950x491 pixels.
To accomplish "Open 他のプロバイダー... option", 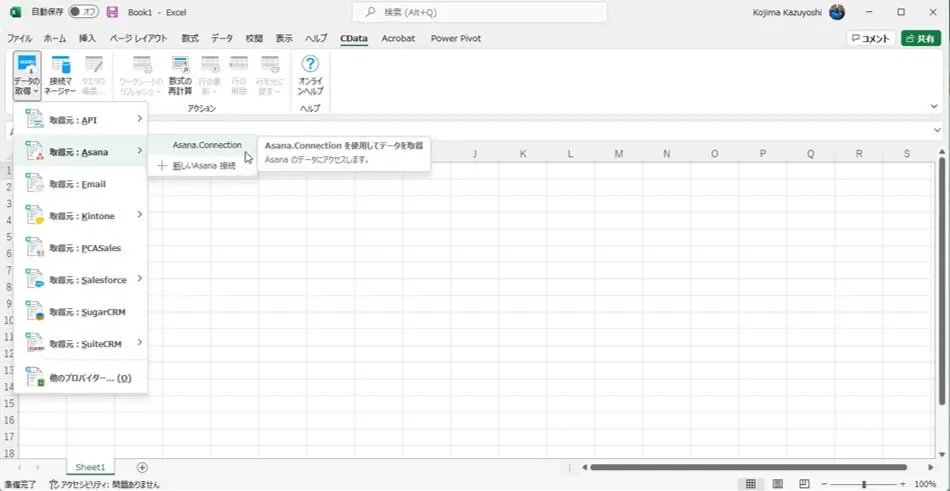I will click(x=81, y=378).
